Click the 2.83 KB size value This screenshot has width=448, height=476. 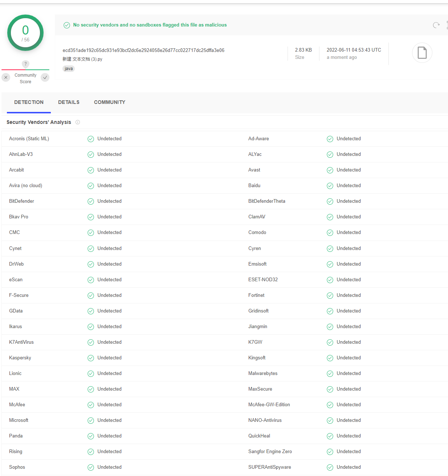[x=303, y=50]
